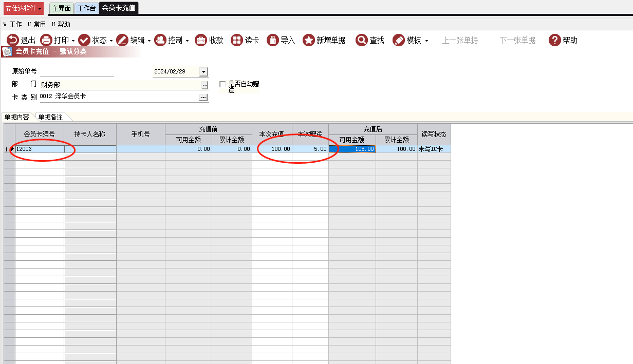This screenshot has width=633, height=364.
Task: Expand the 控制 dropdown arrow
Action: tap(187, 41)
